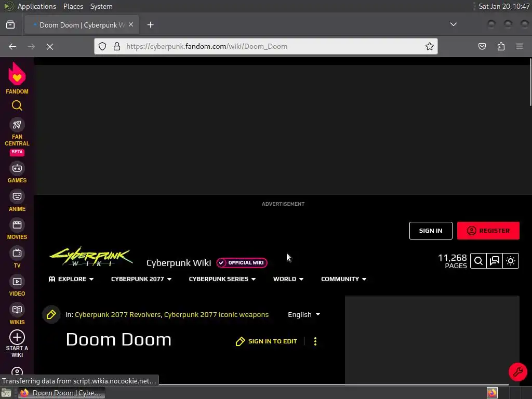Bookmark this page with star icon
The width and height of the screenshot is (532, 399).
coord(430,46)
